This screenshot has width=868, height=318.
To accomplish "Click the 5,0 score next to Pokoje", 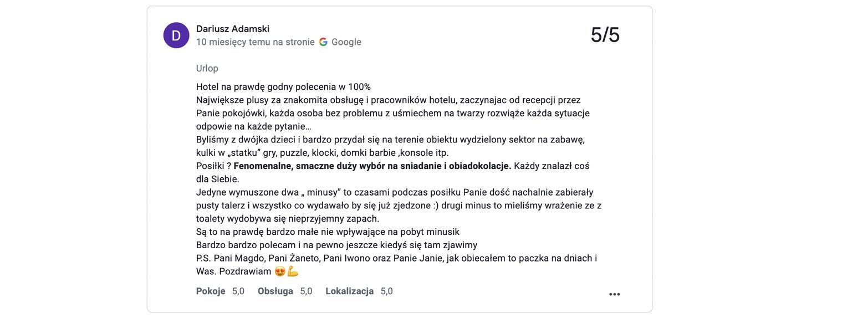I will click(238, 291).
